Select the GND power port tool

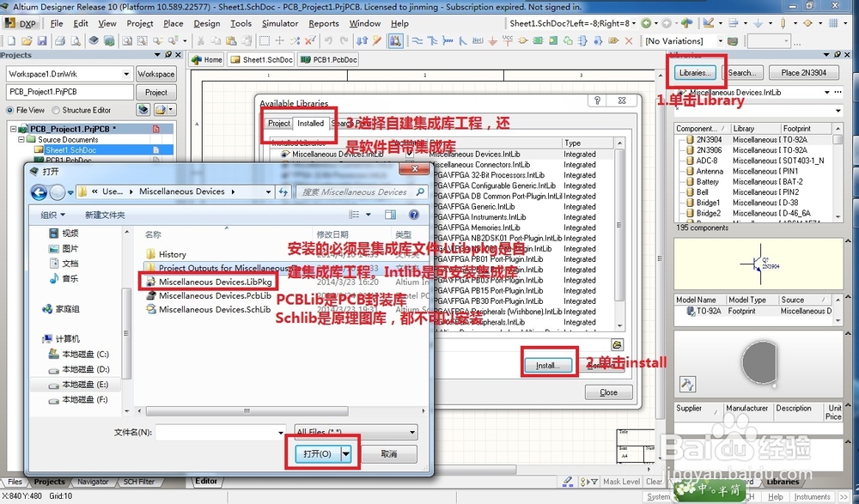coord(492,41)
